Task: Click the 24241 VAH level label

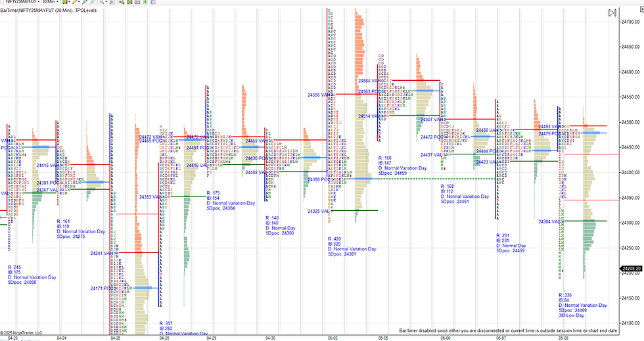Action: click(x=101, y=253)
